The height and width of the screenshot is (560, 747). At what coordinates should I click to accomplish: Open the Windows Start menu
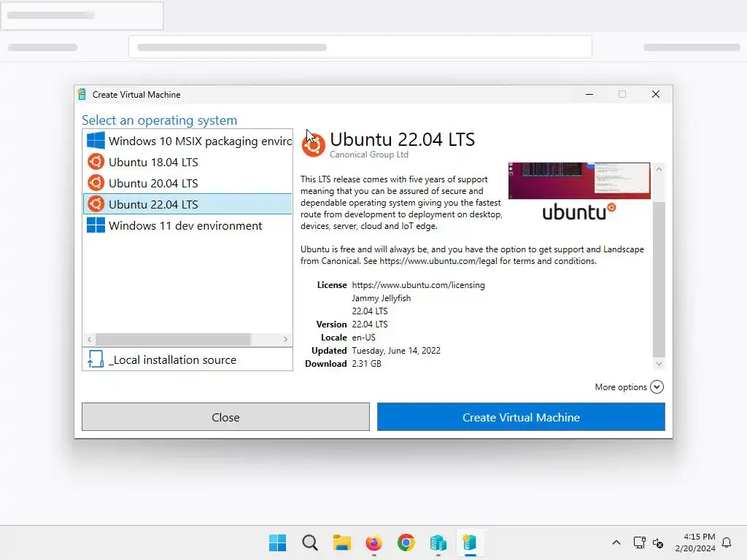pyautogui.click(x=277, y=542)
